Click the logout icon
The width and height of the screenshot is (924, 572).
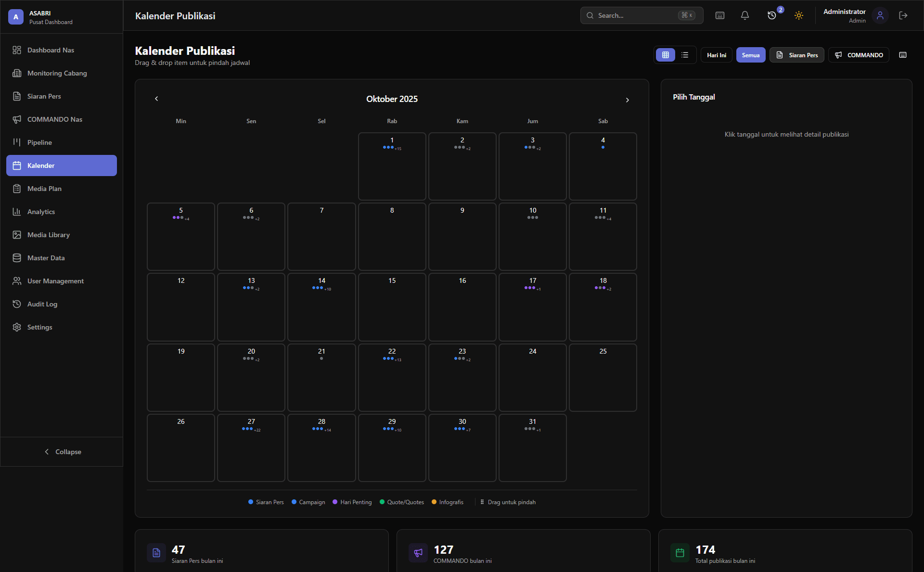tap(903, 15)
